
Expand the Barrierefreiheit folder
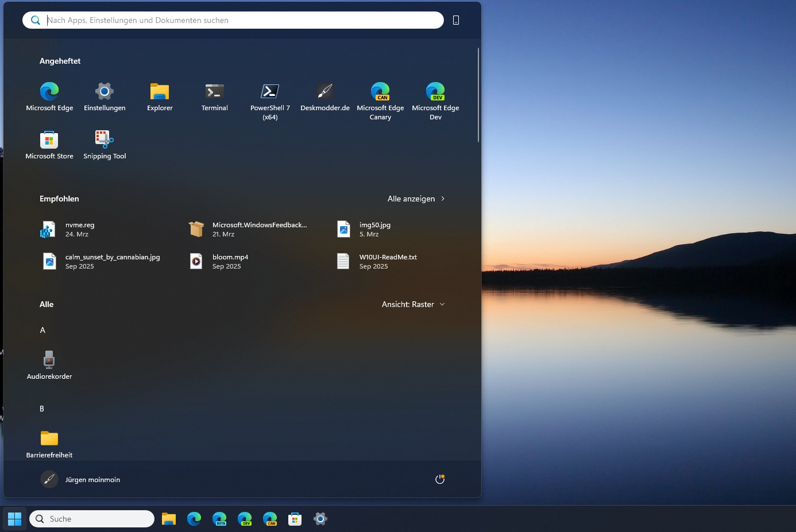[x=49, y=444]
